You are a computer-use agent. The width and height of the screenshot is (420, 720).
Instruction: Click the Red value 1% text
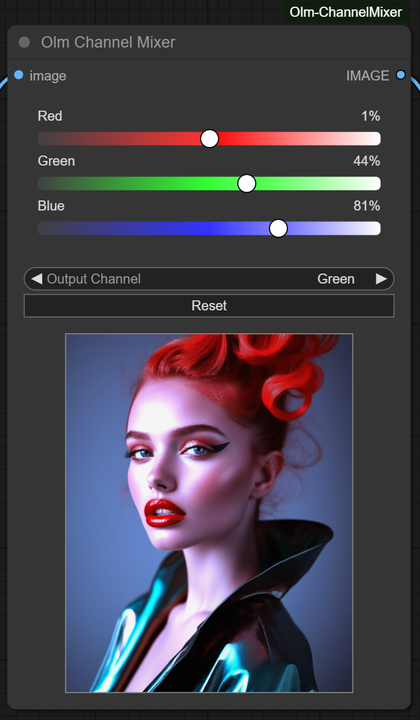[x=370, y=116]
